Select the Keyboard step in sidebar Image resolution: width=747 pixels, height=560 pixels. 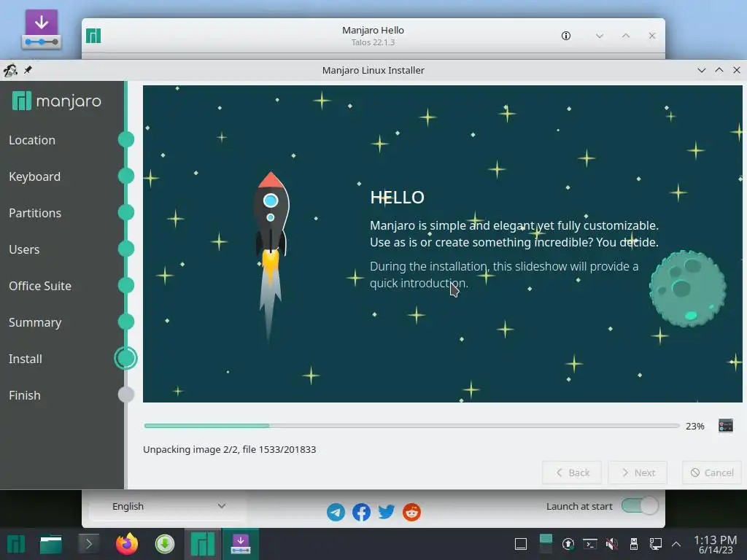[35, 176]
